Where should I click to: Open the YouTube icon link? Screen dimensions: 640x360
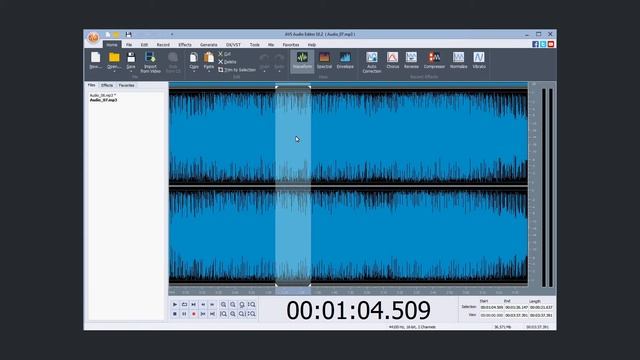point(551,44)
